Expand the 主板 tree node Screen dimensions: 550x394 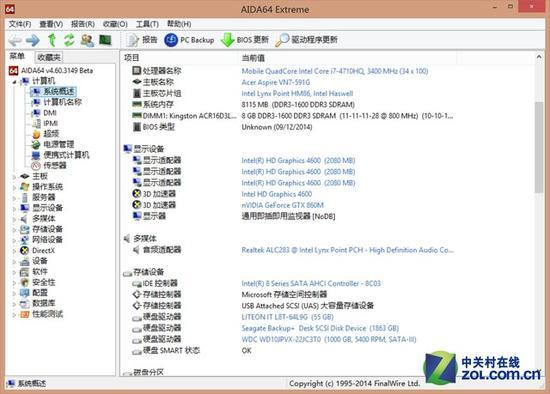14,177
